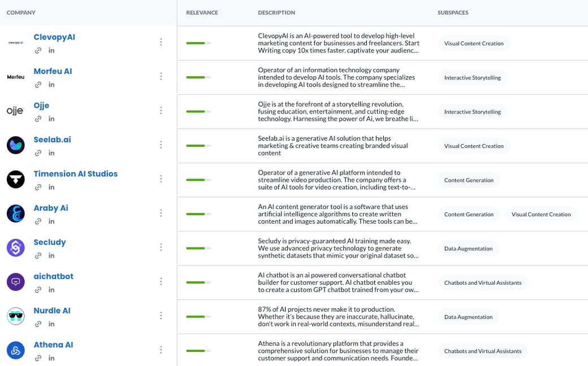Open the Morfeu AI company link
Viewport: 588px width, 366px height.
(53, 71)
